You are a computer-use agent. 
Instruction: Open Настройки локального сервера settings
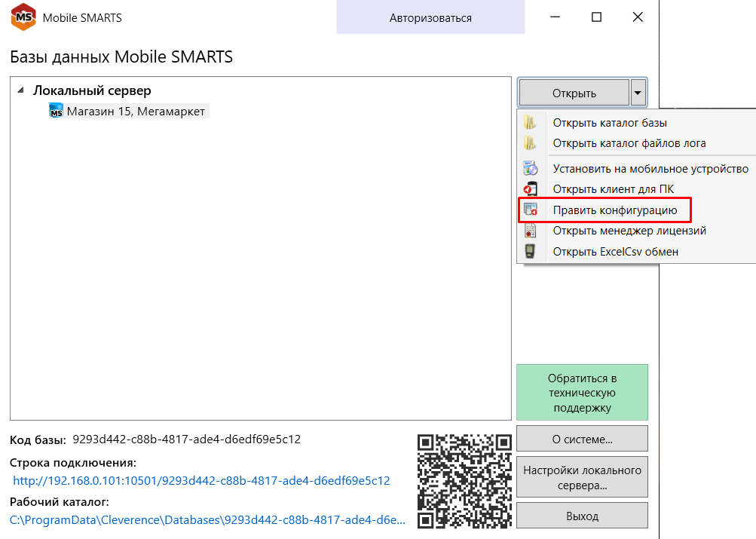pyautogui.click(x=582, y=478)
